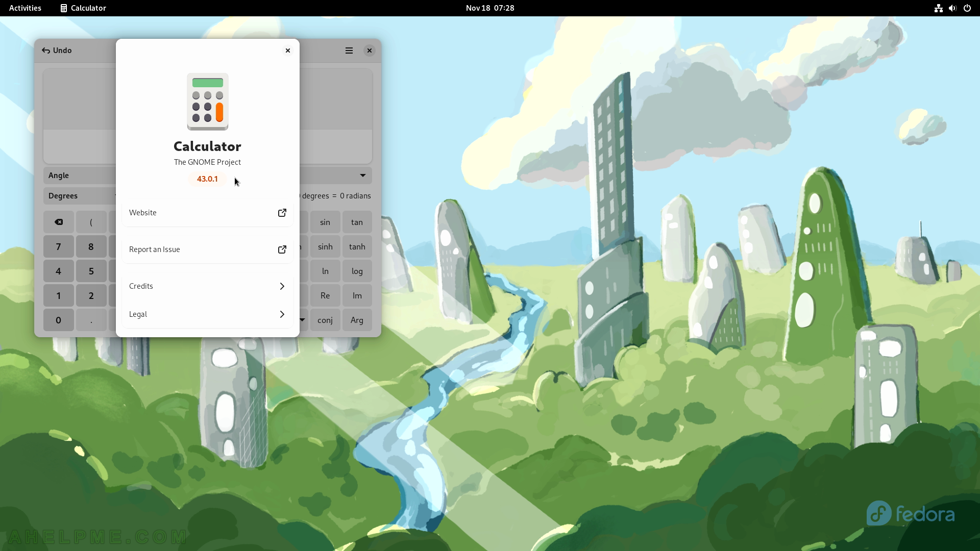980x551 pixels.
Task: Click the number 0 key
Action: pos(59,320)
